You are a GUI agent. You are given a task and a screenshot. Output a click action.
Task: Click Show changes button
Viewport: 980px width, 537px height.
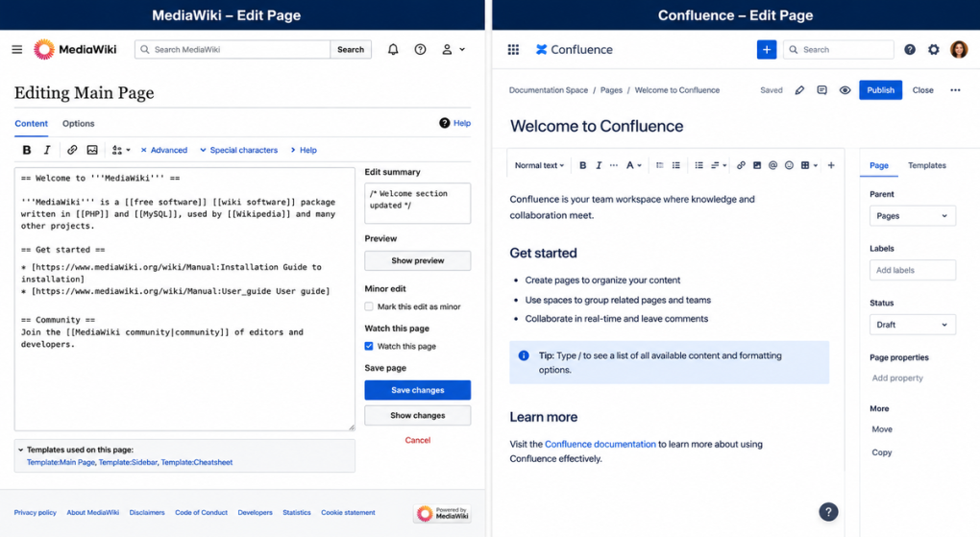(x=418, y=415)
